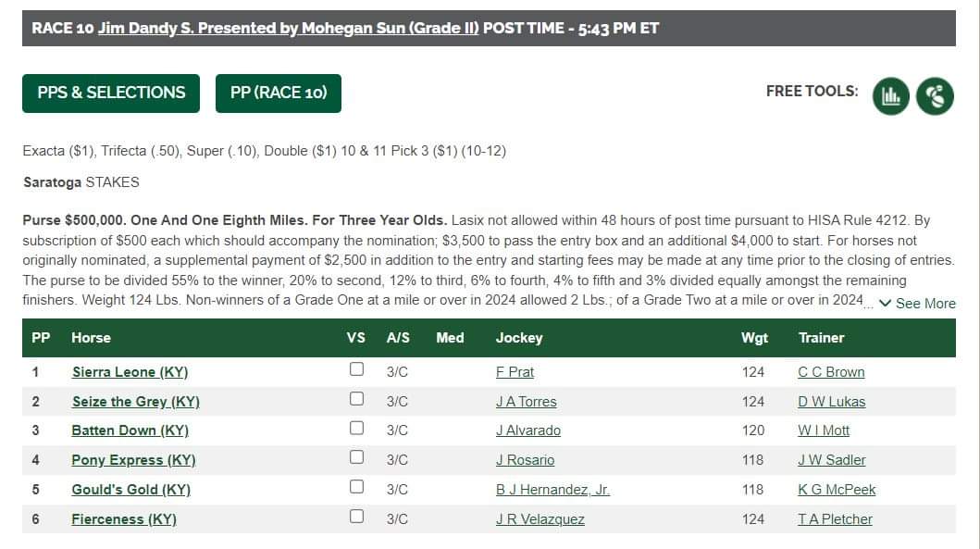Open Gould's Gold (KY) horse link

point(130,490)
